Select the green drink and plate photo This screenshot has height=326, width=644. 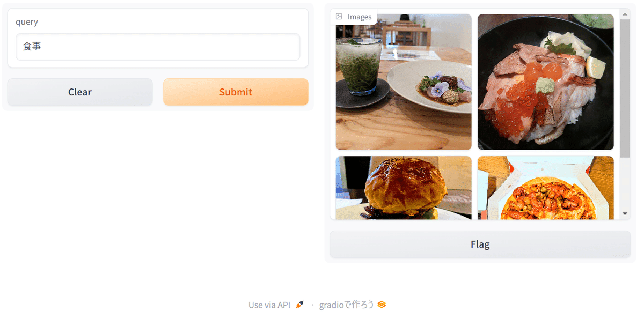(x=404, y=82)
